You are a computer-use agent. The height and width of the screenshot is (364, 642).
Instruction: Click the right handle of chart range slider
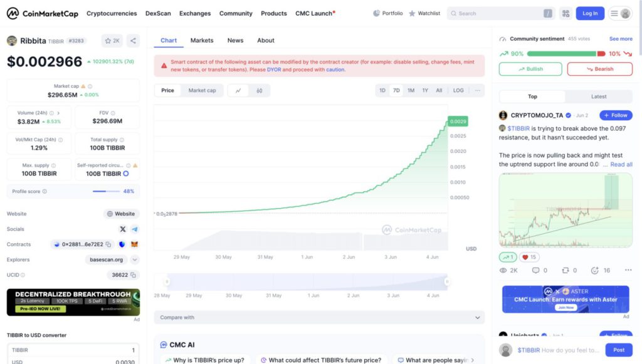[447, 282]
